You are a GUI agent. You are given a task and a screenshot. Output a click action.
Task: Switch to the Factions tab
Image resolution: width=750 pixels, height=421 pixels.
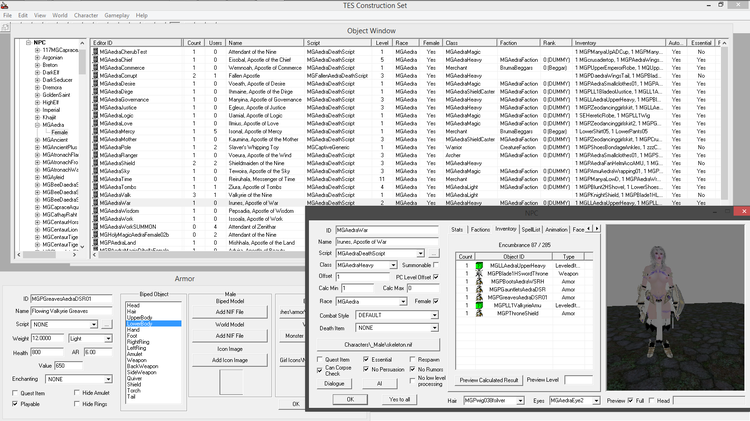click(480, 230)
